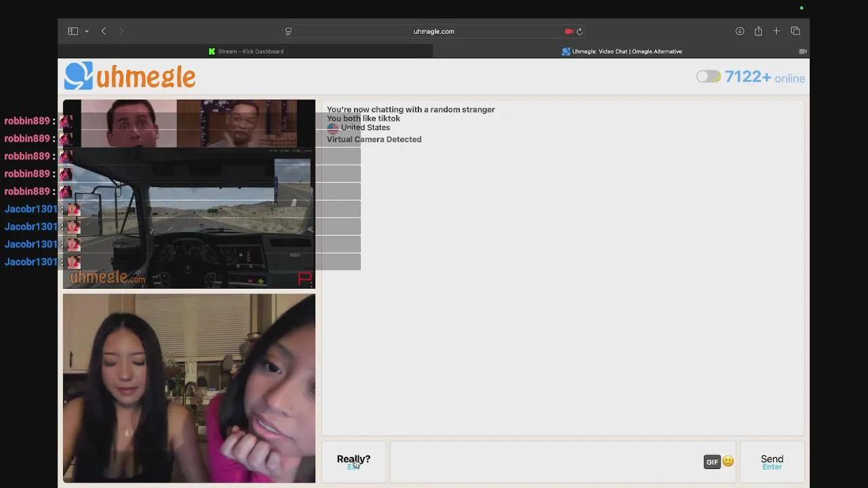The width and height of the screenshot is (868, 488).
Task: Toggle the Safari sidebar
Action: [x=73, y=30]
